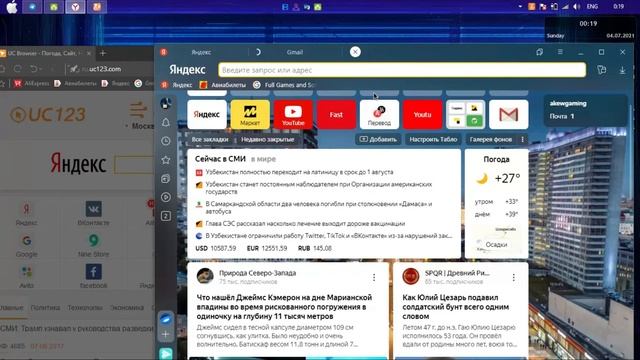
Task: Open news about Самаркандской области accident
Action: pos(319,207)
